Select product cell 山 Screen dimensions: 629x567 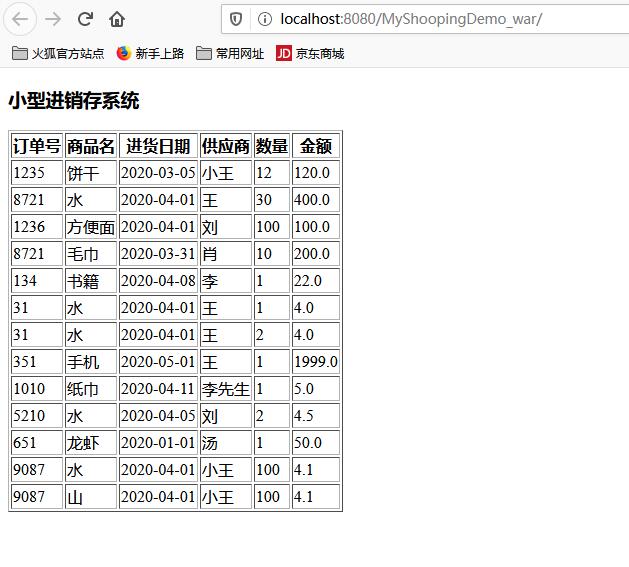click(91, 496)
